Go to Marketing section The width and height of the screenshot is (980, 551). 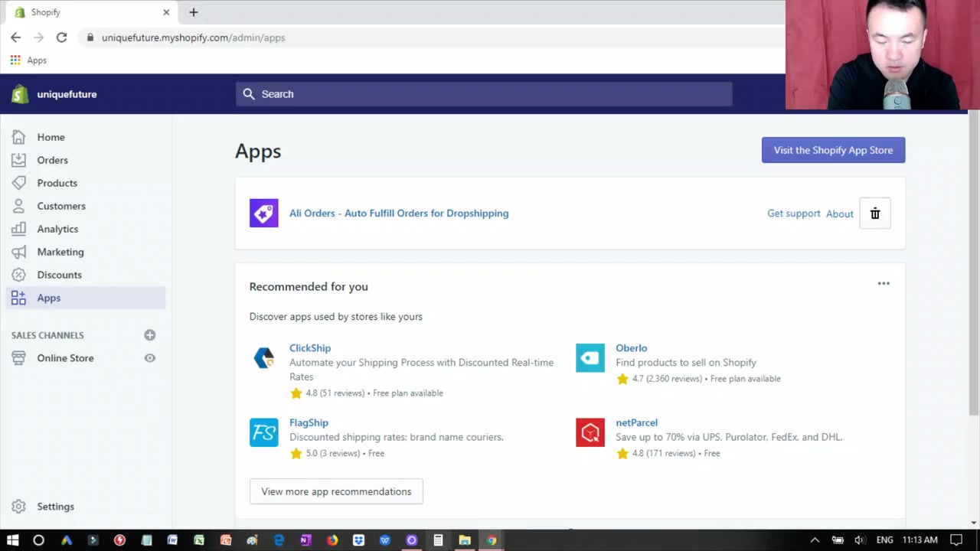coord(60,252)
